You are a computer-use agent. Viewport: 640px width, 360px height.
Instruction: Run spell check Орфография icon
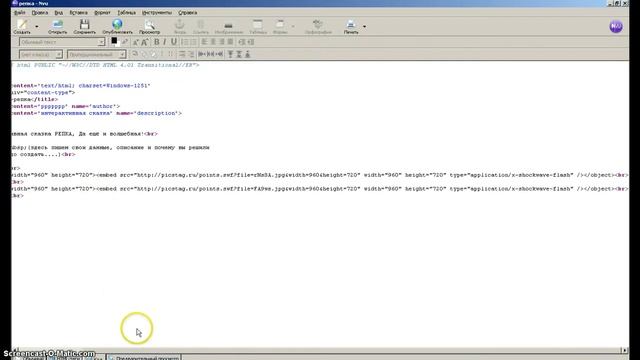pos(318,27)
